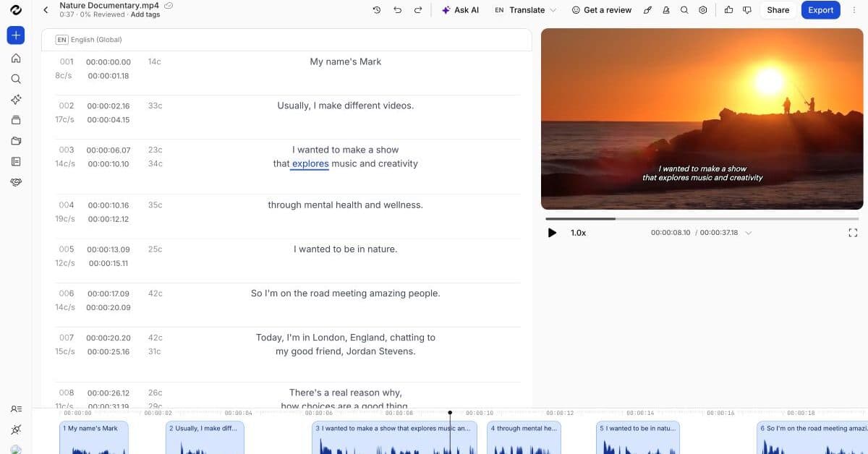Screen dimensions: 868x454
Task: Select timeline clip 4 through mental he...
Action: pos(524,437)
